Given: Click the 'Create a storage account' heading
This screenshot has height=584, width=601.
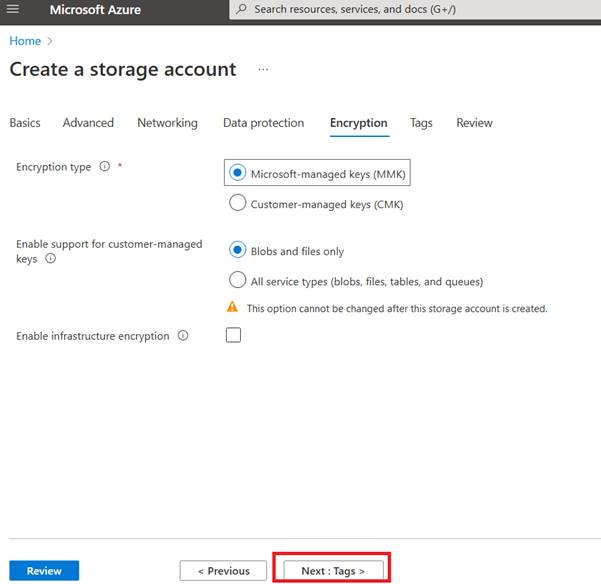Looking at the screenshot, I should [123, 70].
